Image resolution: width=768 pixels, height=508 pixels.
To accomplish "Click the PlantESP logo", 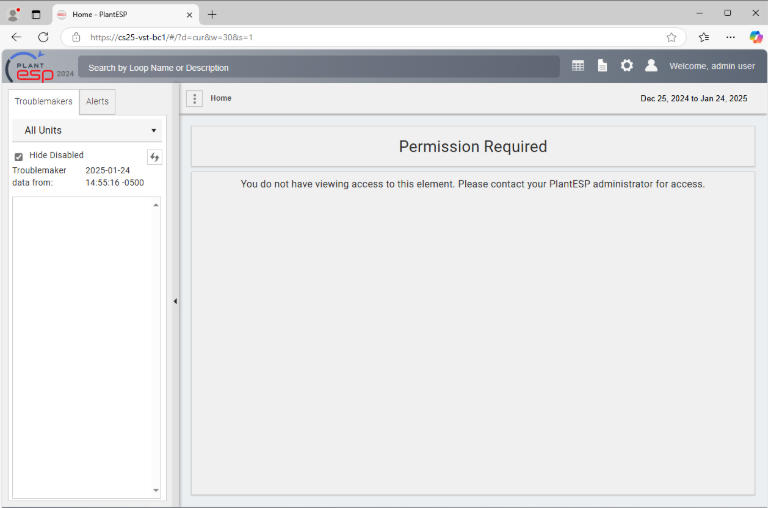I will tap(39, 67).
